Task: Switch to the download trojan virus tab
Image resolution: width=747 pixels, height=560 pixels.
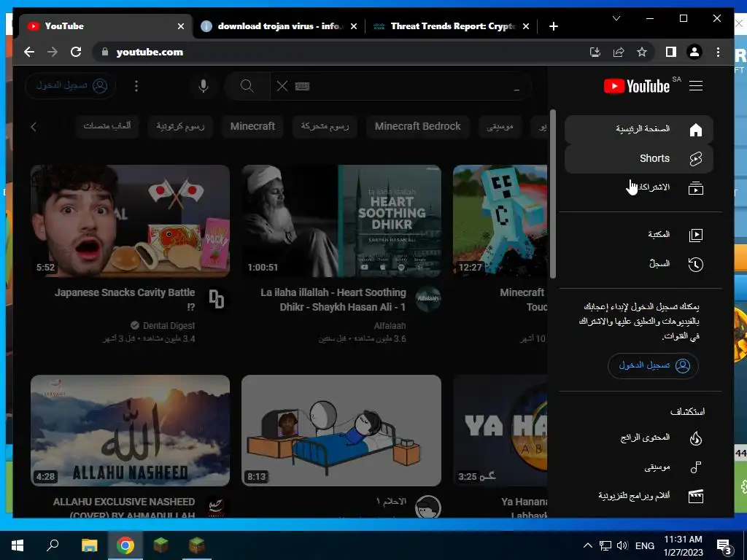Action: pos(279,26)
